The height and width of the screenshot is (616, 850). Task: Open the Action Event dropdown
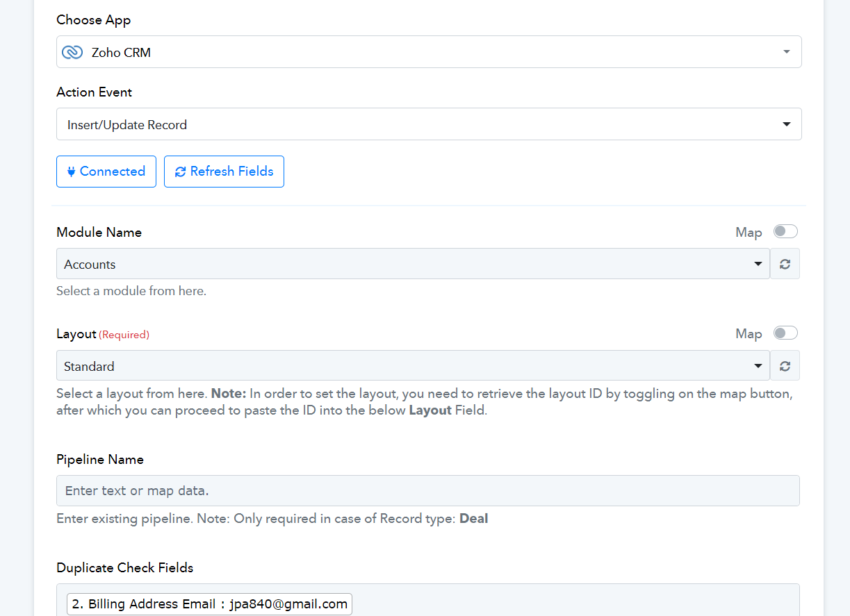coord(429,124)
